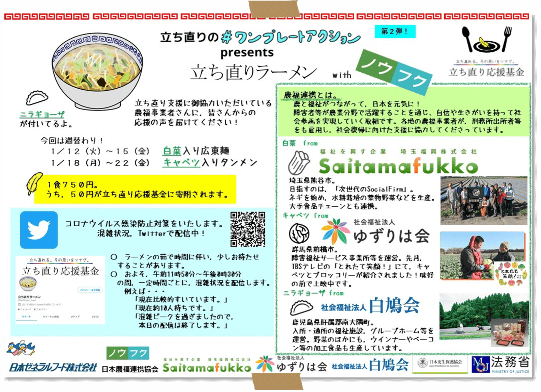Click the が付いてるよ。 text under ニラギョーザ
Screen dimensions: 541x392
(x=46, y=124)
